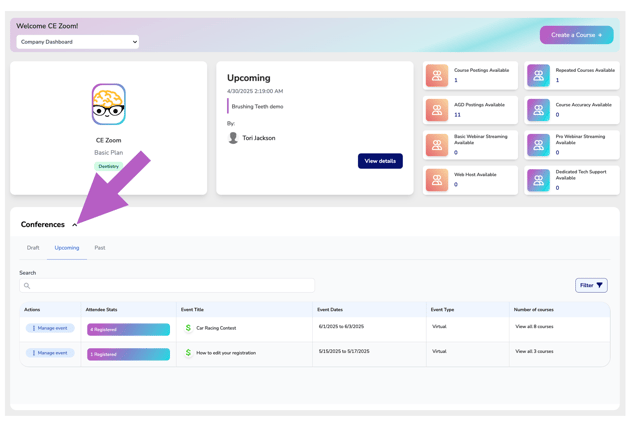Click the View details button
Viewport: 637px width, 422px height.
(x=380, y=161)
